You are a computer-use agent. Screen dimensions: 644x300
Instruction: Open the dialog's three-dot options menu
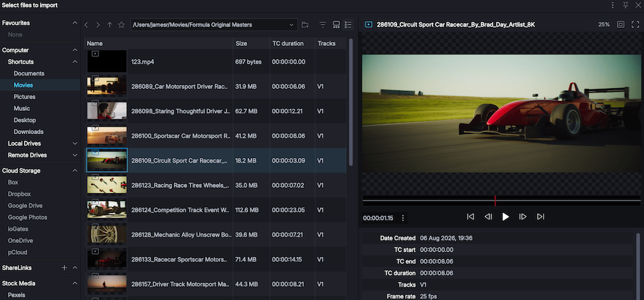tap(612, 5)
